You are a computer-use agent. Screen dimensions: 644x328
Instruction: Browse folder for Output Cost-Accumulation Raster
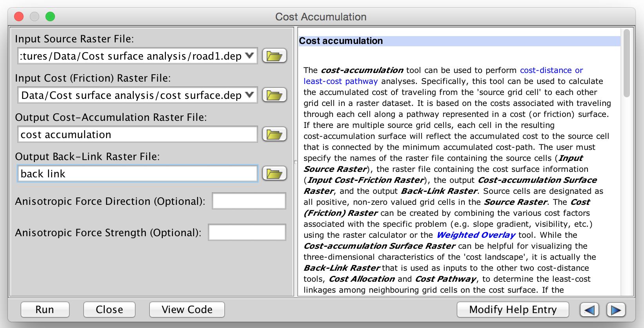(x=274, y=134)
